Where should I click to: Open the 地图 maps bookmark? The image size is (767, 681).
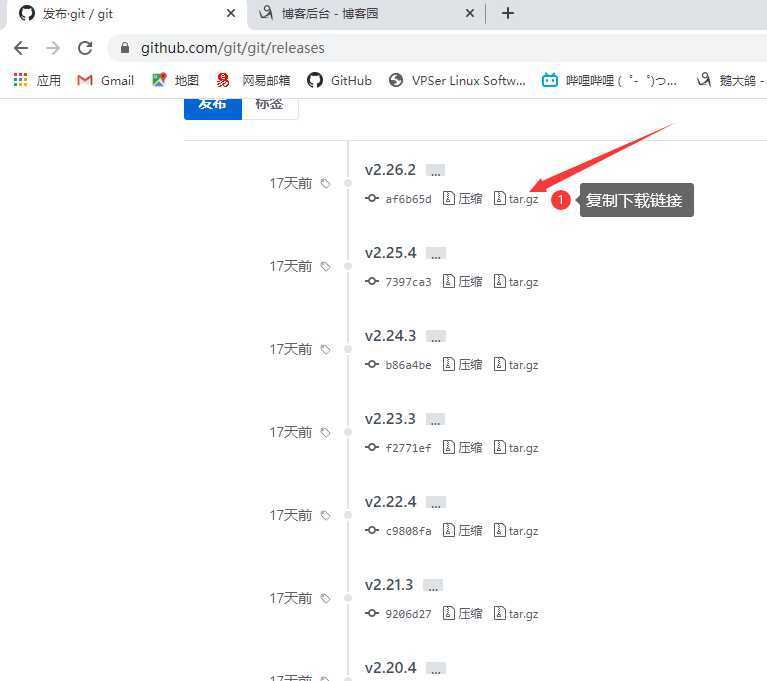[x=175, y=80]
